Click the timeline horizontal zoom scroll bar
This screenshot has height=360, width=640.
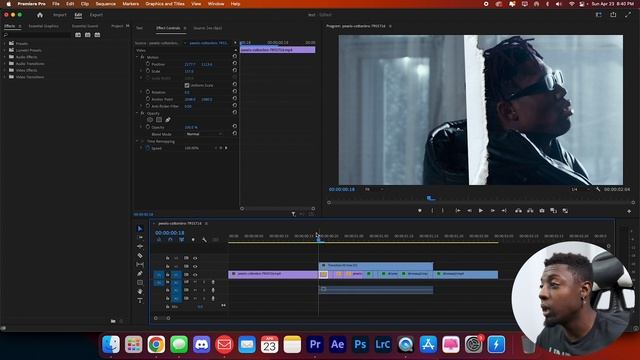[x=162, y=318]
